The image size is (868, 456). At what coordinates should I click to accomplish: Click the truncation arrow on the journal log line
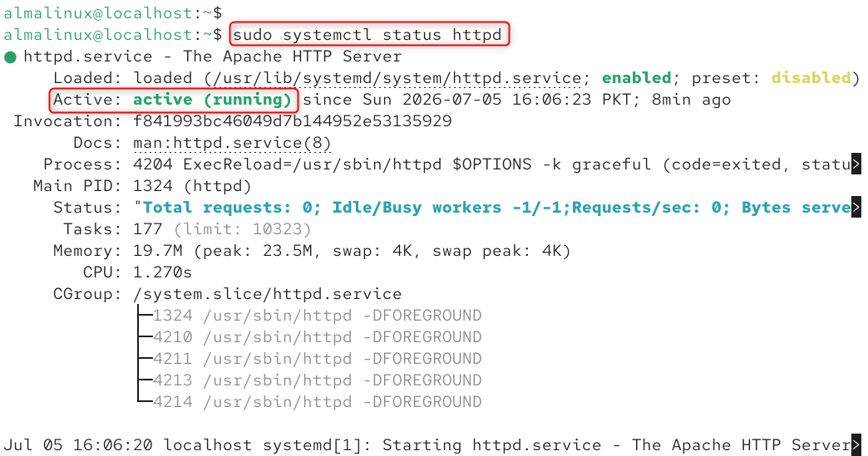pos(856,445)
